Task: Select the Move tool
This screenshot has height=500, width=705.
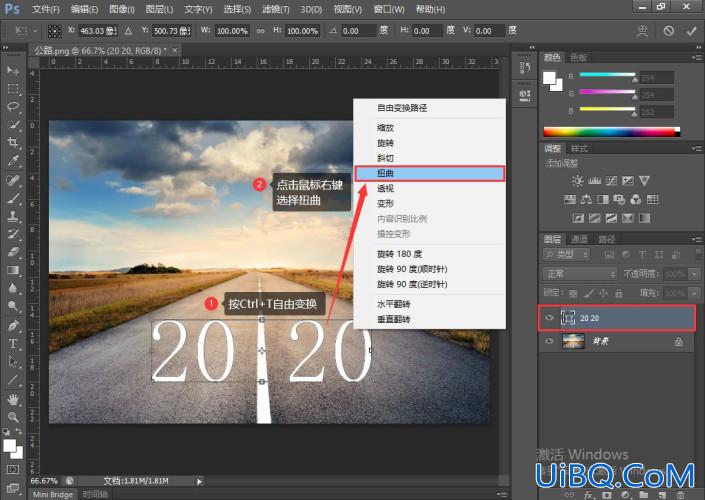Action: 13,71
